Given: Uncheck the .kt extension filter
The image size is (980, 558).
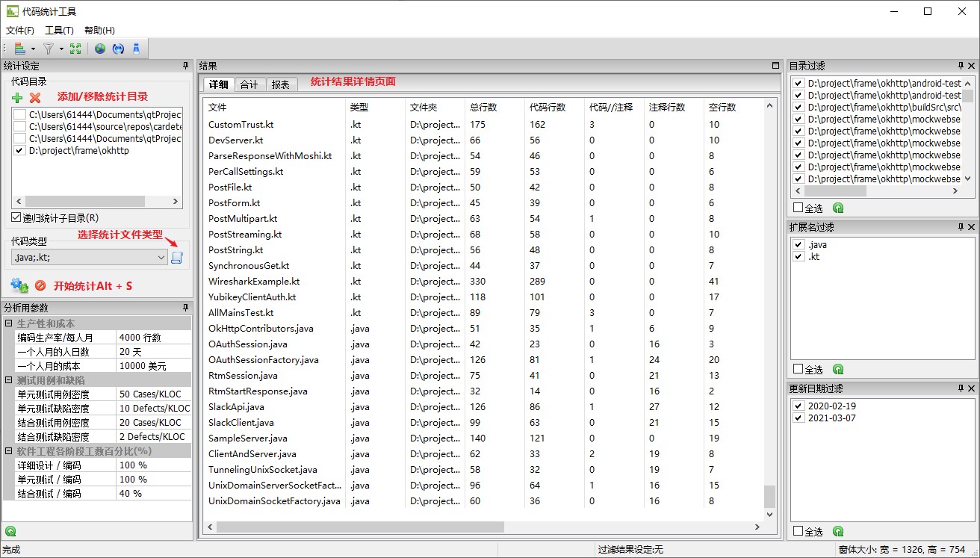Looking at the screenshot, I should [798, 256].
